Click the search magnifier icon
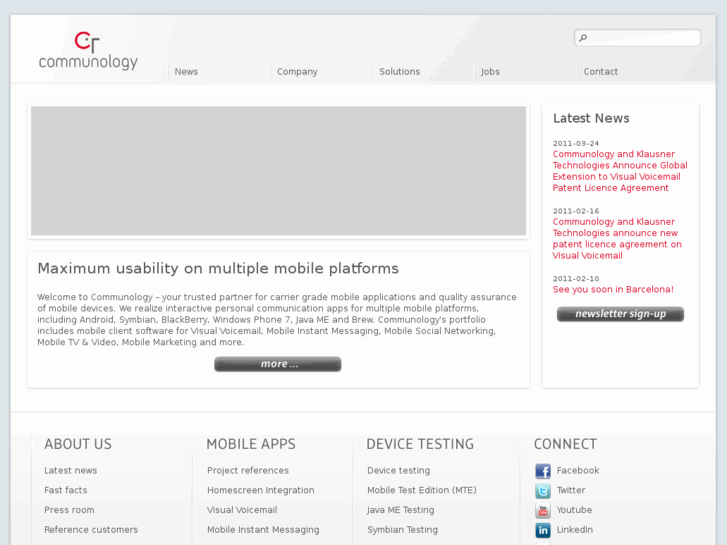 [583, 38]
